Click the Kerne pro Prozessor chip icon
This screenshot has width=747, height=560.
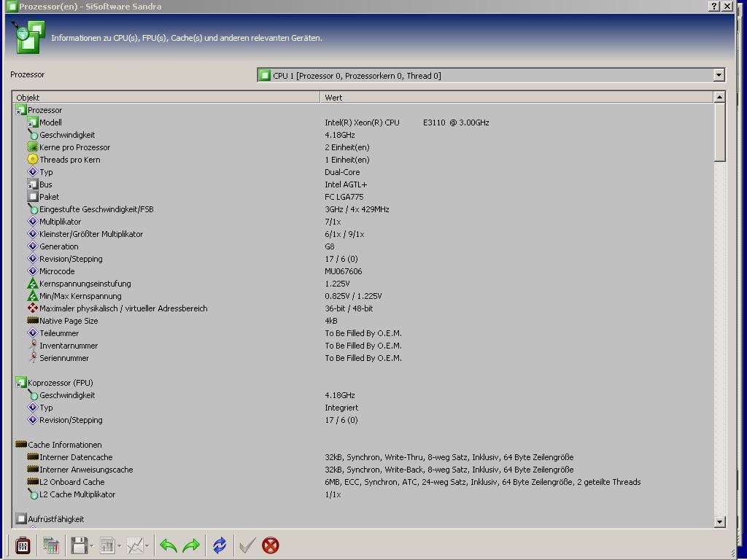pyautogui.click(x=32, y=147)
